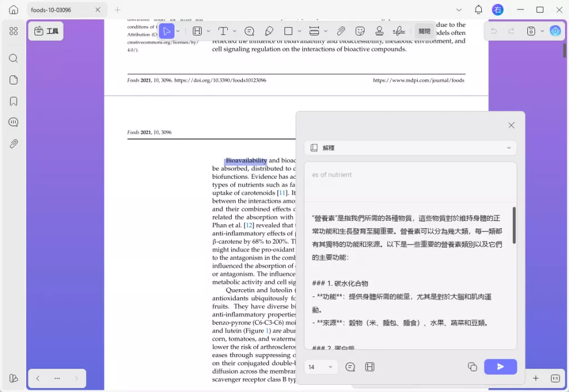Expand the shape tool dropdown arrow
569x392 pixels.
[300, 31]
